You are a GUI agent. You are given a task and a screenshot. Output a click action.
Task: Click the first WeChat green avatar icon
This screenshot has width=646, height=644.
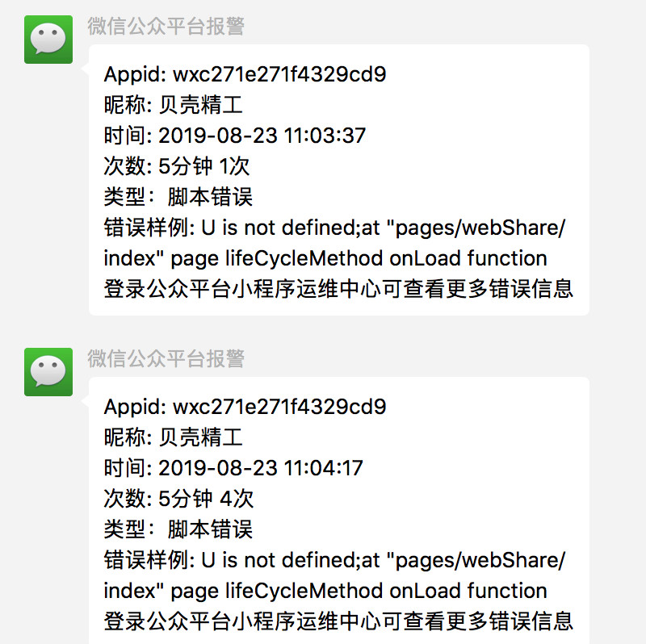point(48,40)
